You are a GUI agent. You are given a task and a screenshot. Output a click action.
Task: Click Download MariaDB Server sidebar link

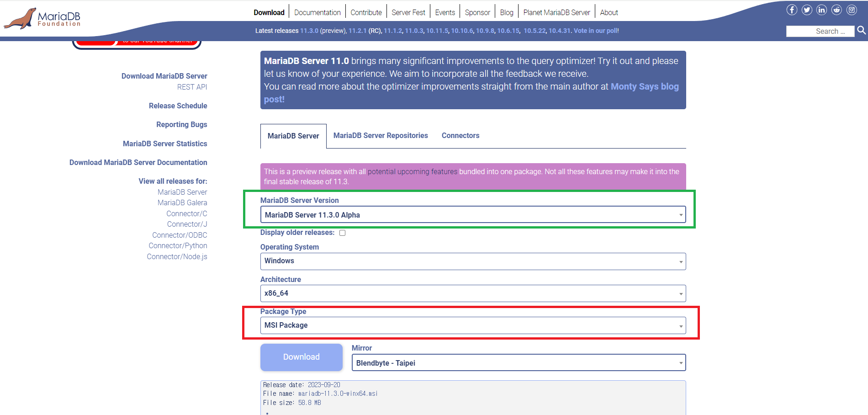164,76
